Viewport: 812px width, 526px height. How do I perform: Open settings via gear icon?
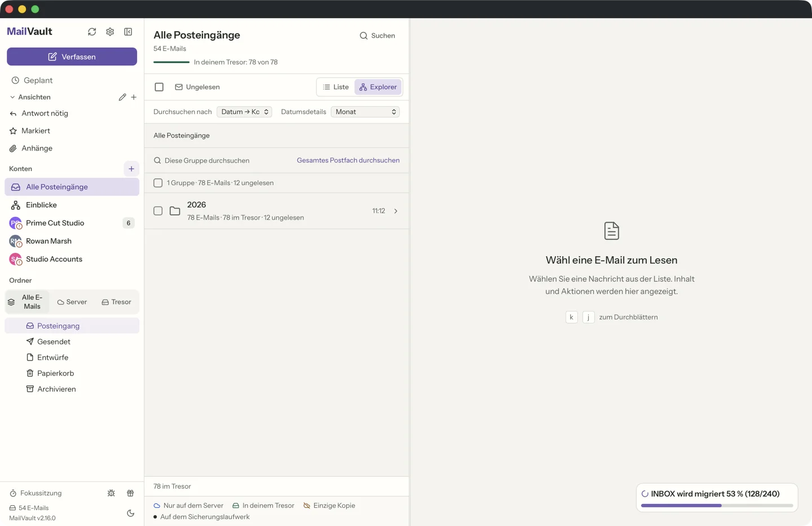(110, 32)
